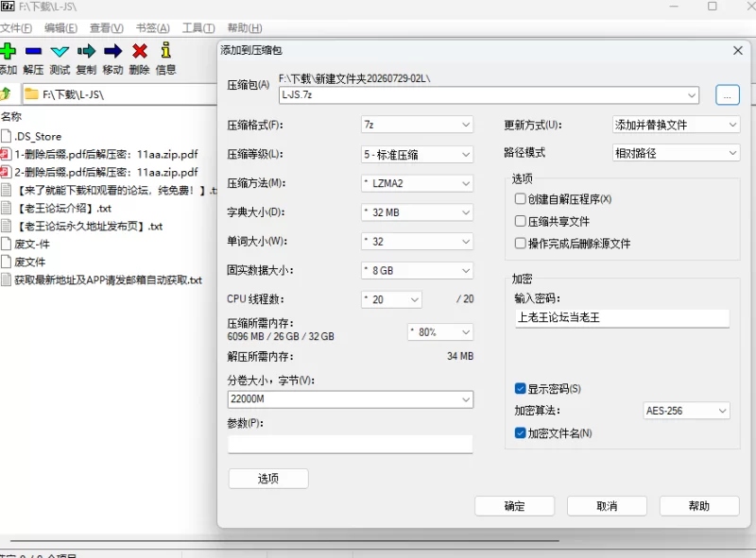This screenshot has height=558, width=756.
Task: Click the 7z app icon in the title bar
Action: pos(8,7)
